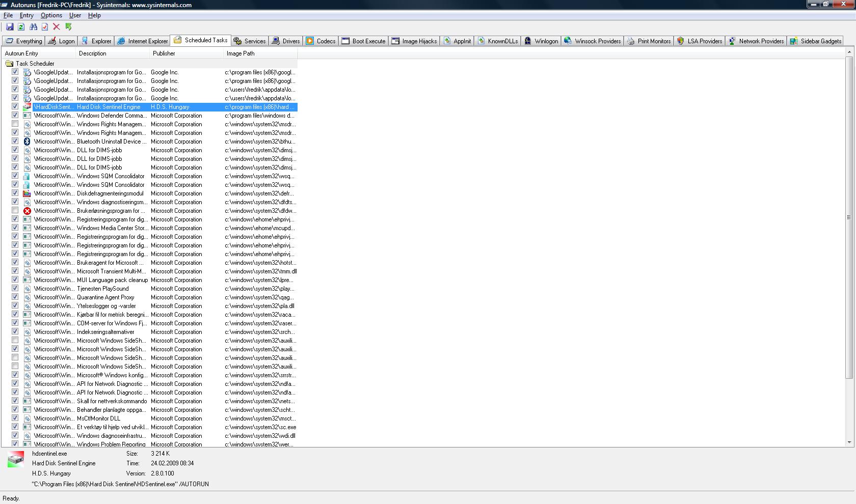Sort by the Description column header
This screenshot has height=504, width=856.
pos(113,53)
